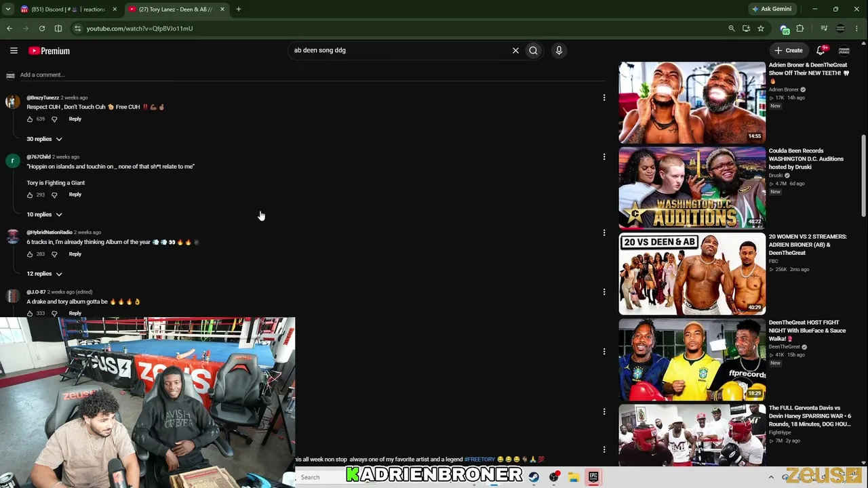Like the @HybridNationRadio comment
Viewport: 868px width, 488px height.
(x=30, y=254)
